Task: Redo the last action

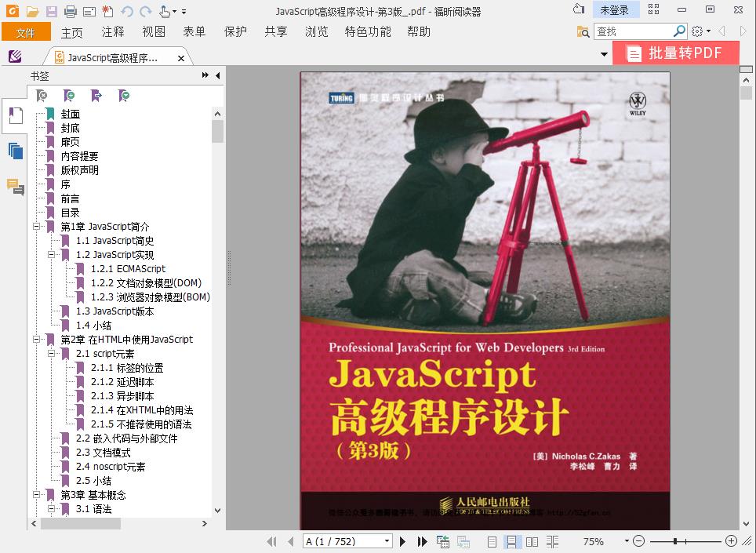Action: [146, 11]
